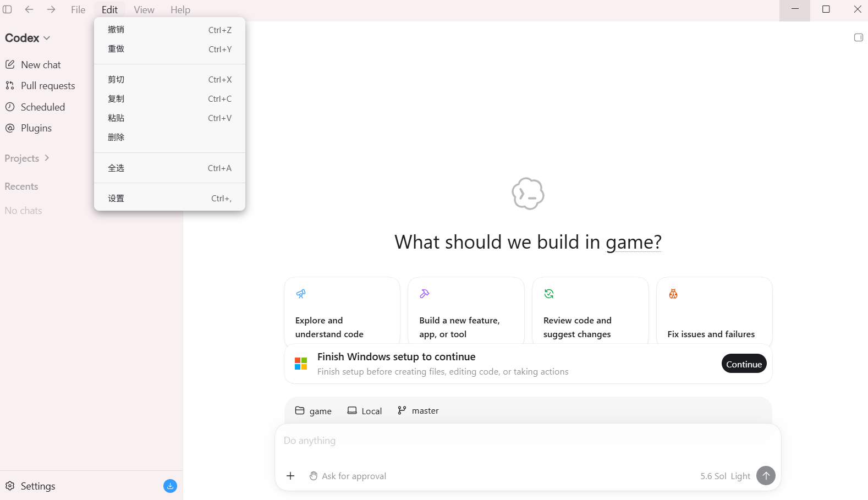Open the Help menu
The image size is (868, 500).
pyautogui.click(x=180, y=9)
